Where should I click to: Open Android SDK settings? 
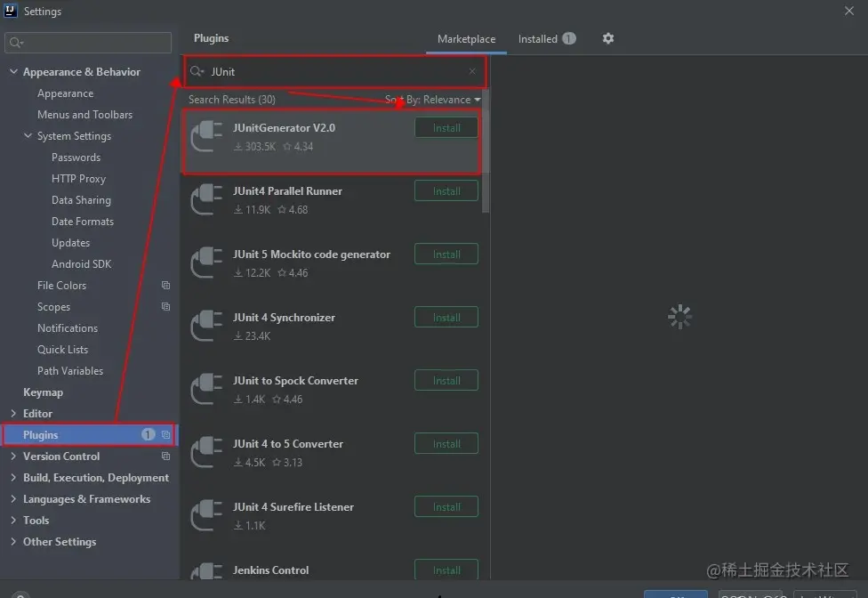tap(82, 263)
